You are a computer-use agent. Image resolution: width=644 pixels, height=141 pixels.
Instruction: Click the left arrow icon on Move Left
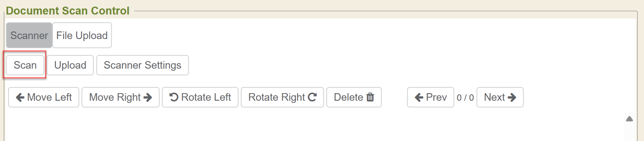click(20, 98)
